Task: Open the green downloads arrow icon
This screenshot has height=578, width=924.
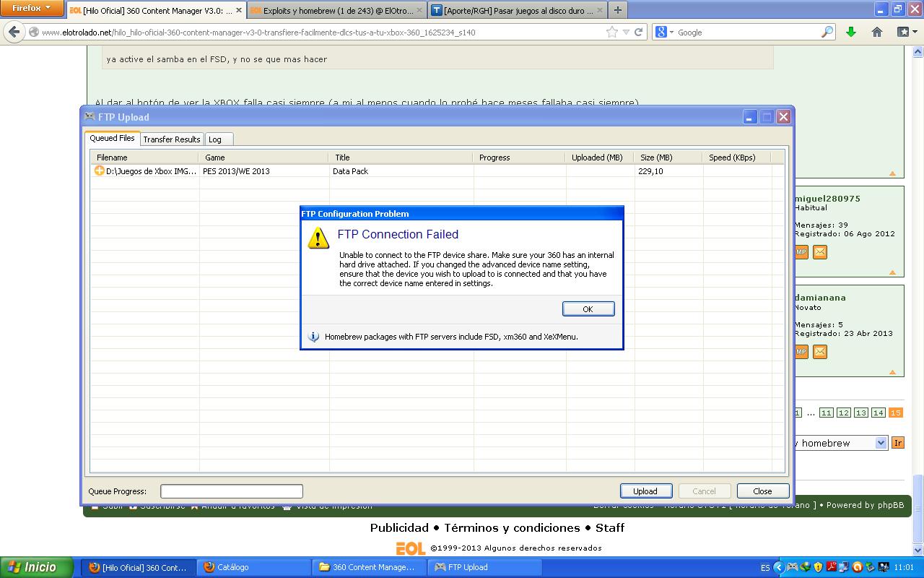Action: pos(851,33)
